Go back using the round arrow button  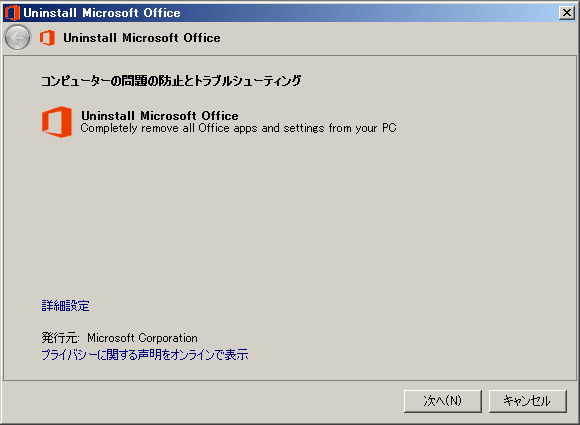tap(17, 37)
